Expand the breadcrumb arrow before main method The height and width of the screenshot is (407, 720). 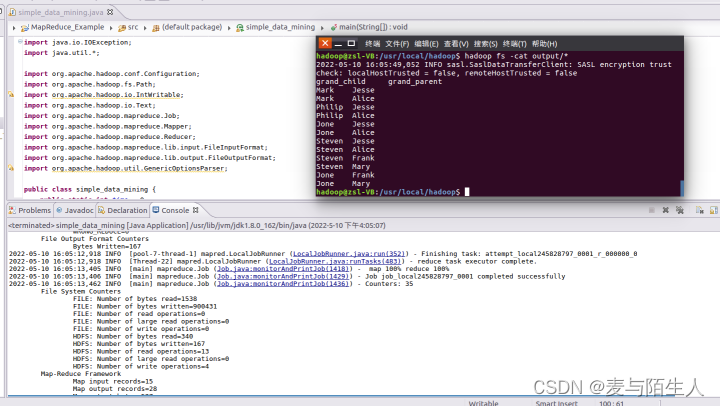(322, 28)
